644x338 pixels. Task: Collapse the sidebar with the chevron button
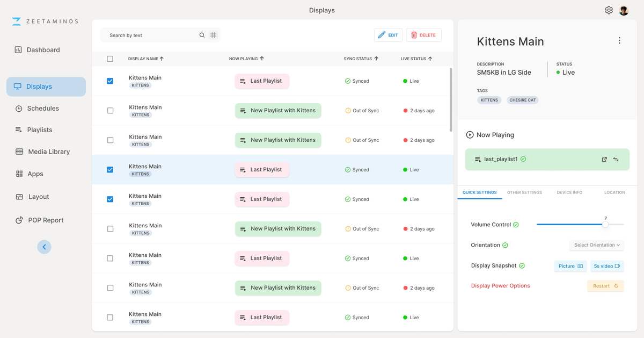pos(44,247)
